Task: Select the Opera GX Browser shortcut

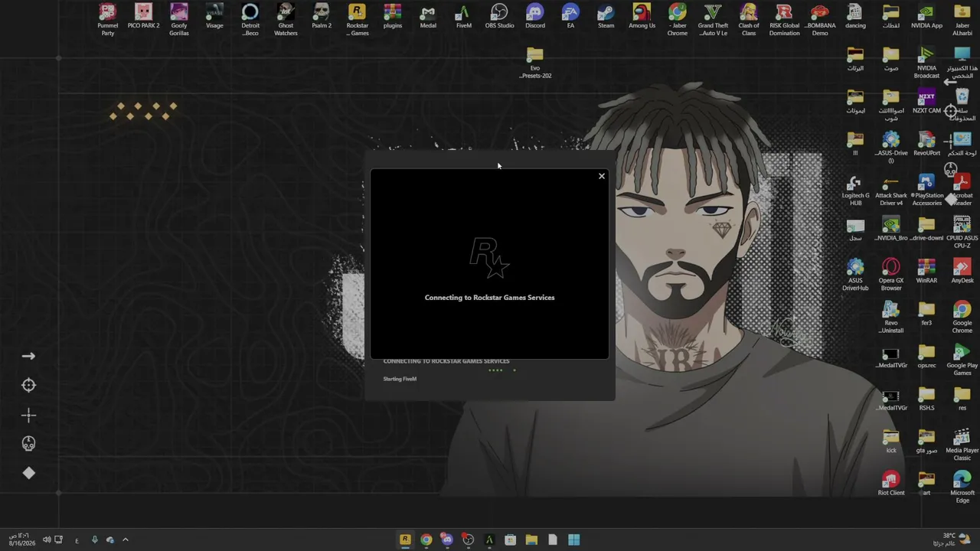Action: click(x=891, y=275)
